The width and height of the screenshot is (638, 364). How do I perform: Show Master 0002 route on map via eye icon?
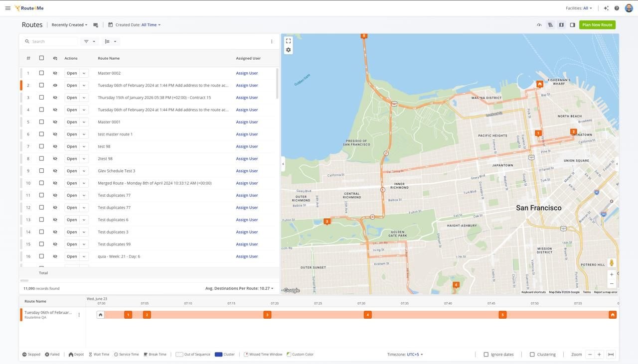pos(55,73)
